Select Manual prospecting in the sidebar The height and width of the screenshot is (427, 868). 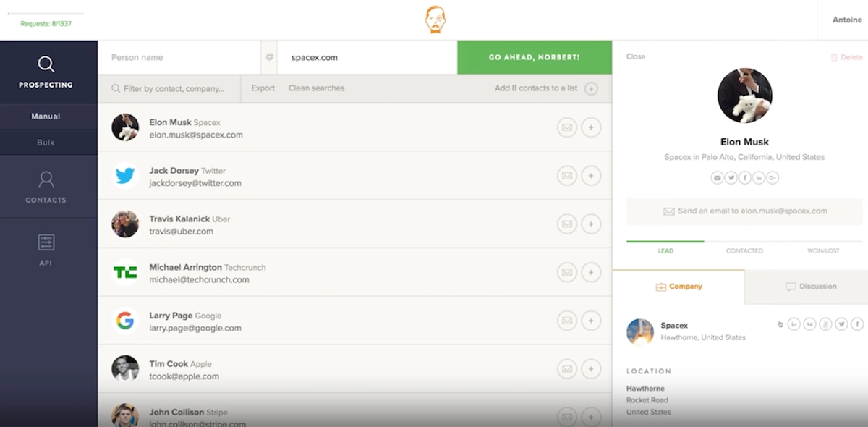click(x=46, y=117)
